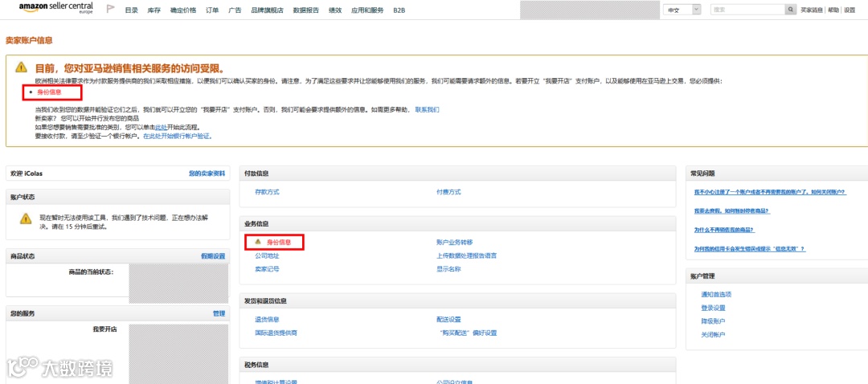Open 显示名称 link
The height and width of the screenshot is (384, 868).
(x=448, y=269)
